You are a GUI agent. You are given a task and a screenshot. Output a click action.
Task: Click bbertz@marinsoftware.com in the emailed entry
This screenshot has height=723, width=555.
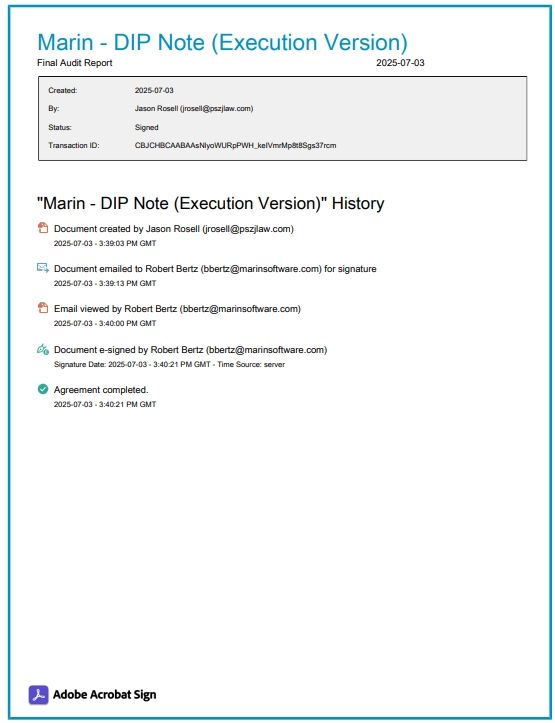tap(261, 269)
